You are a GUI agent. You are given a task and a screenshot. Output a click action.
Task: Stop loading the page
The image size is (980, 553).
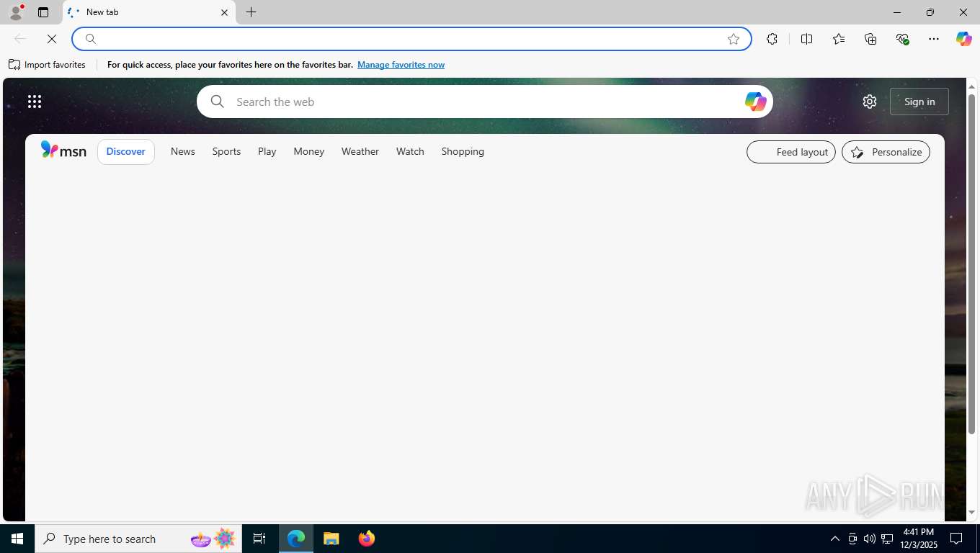pyautogui.click(x=52, y=39)
